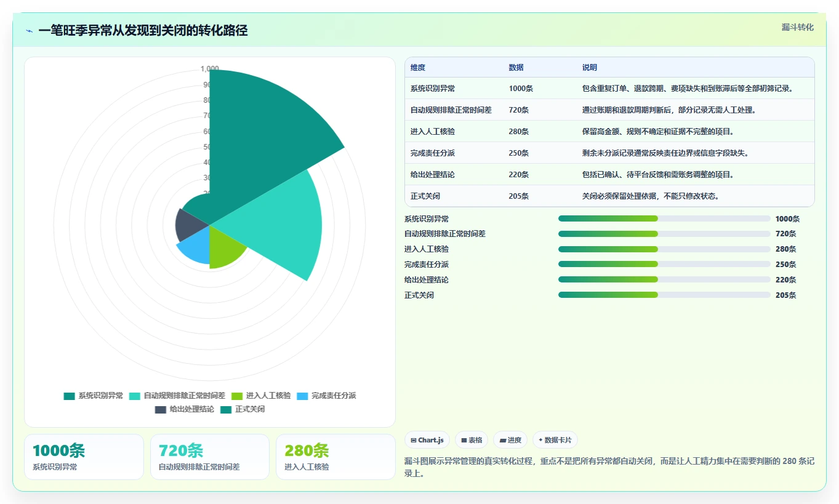Open the 720条 data card
Image resolution: width=839 pixels, height=504 pixels.
coord(210,457)
